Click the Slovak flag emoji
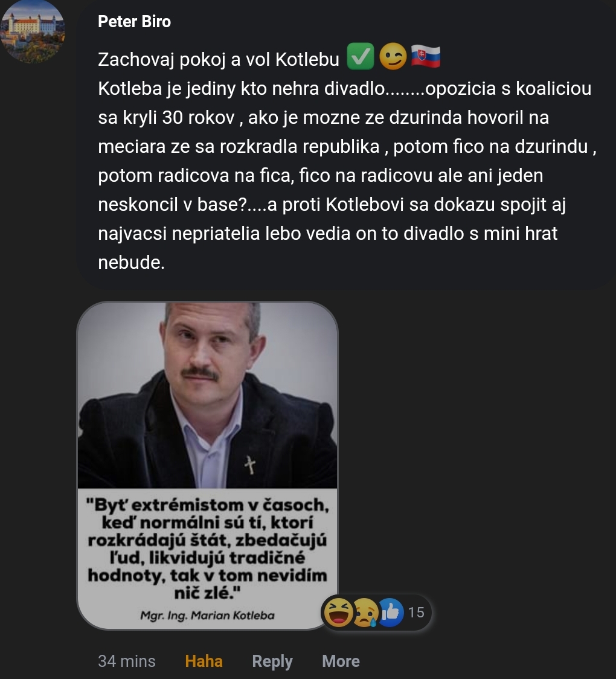This screenshot has height=679, width=616. click(x=426, y=57)
